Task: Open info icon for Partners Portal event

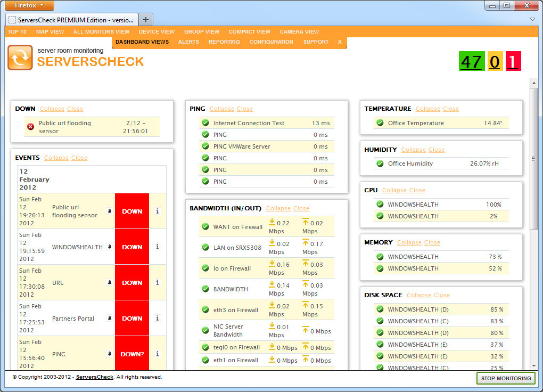Action: 157,318
